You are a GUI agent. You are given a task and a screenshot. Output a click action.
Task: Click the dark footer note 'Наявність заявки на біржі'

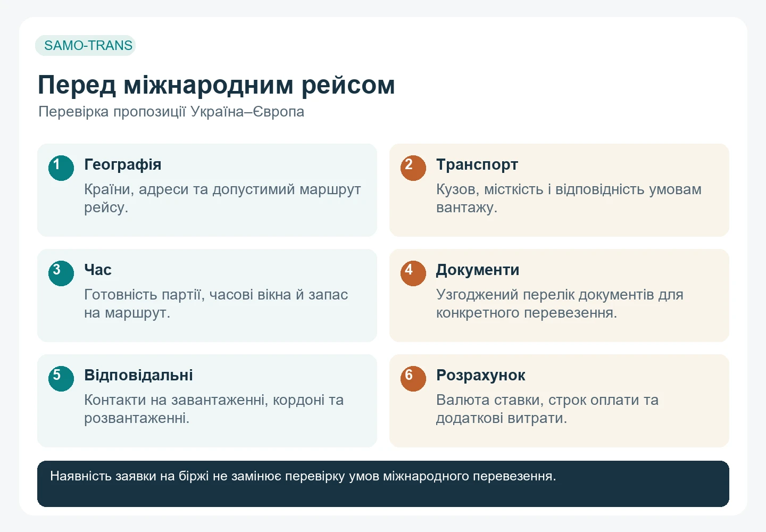(x=383, y=484)
